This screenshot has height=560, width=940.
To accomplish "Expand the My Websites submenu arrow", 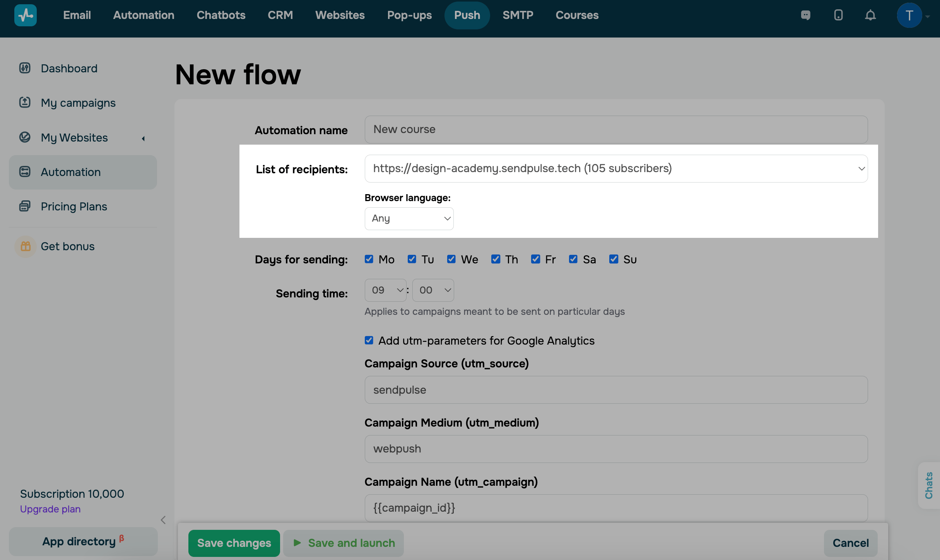I will [144, 138].
